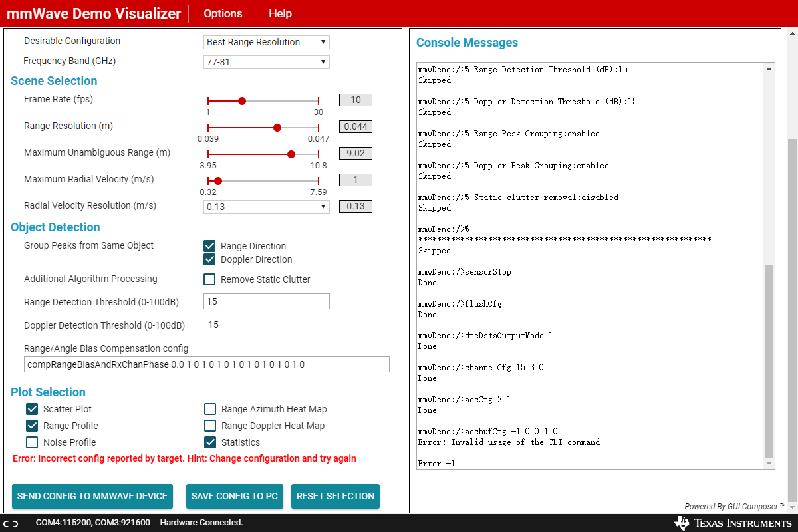Open the Frequency Band dropdown
The image size is (798, 532).
tap(267, 62)
